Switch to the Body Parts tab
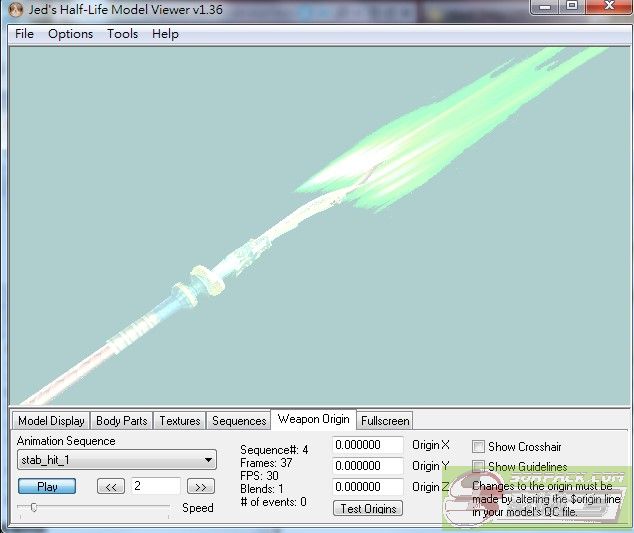634x533 pixels. (121, 421)
